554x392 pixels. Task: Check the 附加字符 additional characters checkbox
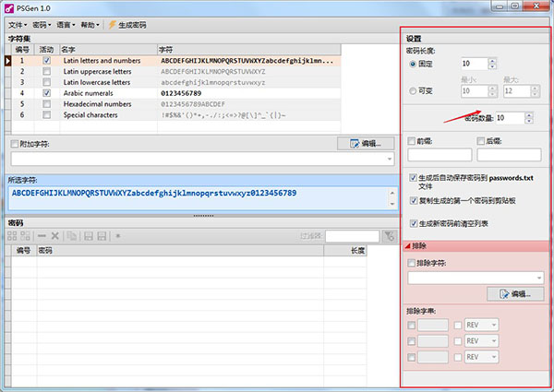coord(15,144)
